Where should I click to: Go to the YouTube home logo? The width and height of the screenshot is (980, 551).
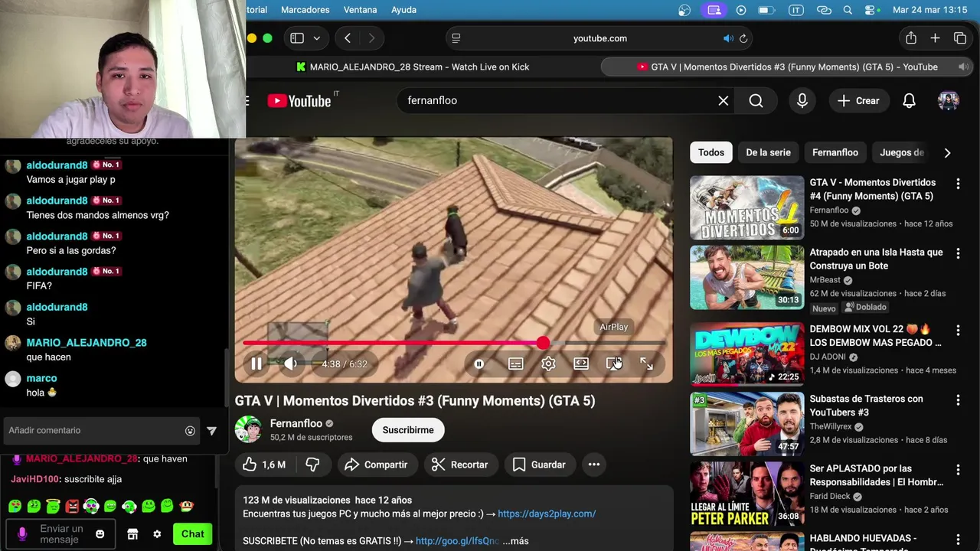pos(299,100)
